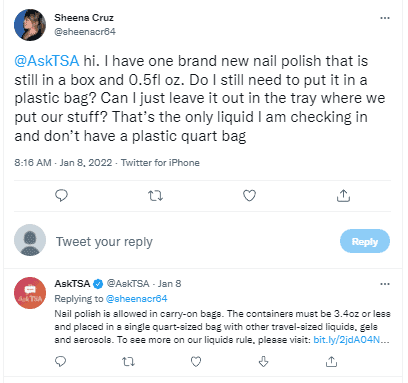Screen dimensions: 408x383
Task: Open more options menu on Sheena's tweet
Action: [385, 18]
